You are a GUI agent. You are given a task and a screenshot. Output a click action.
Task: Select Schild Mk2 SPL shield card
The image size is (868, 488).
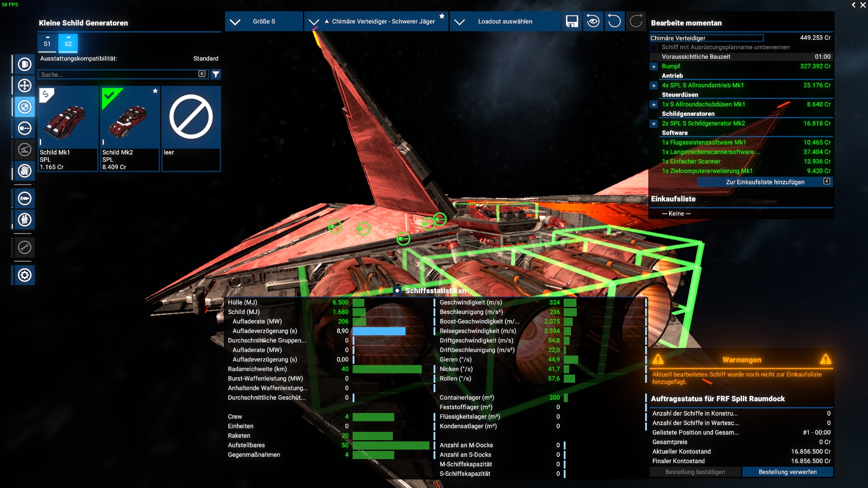130,129
